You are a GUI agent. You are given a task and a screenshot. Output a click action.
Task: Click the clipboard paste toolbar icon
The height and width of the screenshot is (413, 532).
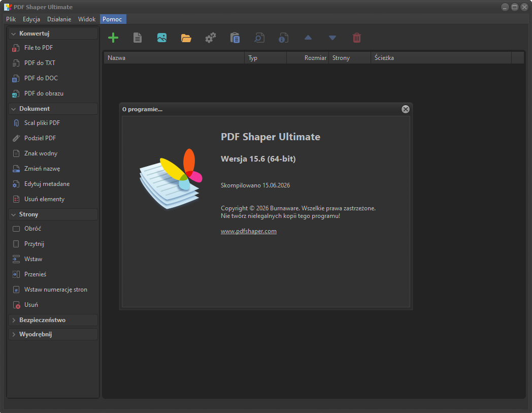(235, 38)
